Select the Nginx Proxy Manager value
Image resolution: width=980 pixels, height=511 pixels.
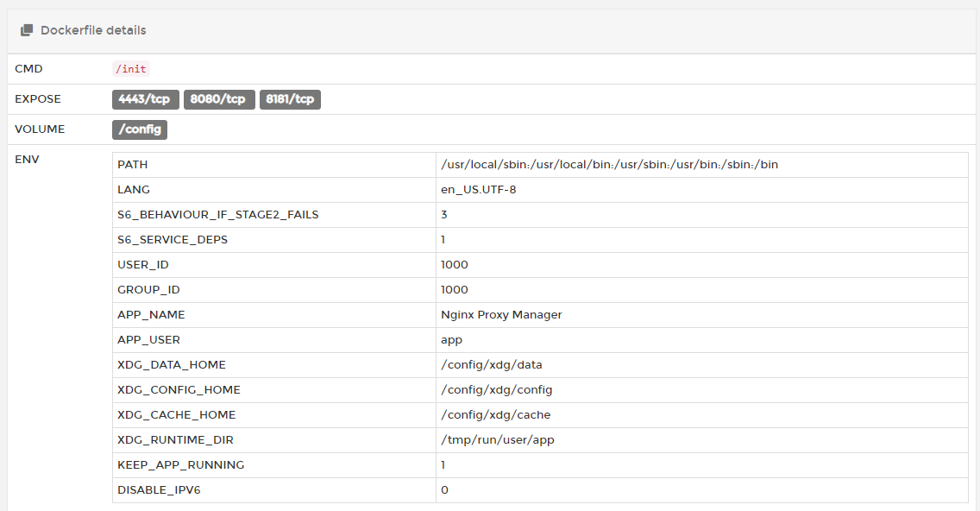click(501, 314)
